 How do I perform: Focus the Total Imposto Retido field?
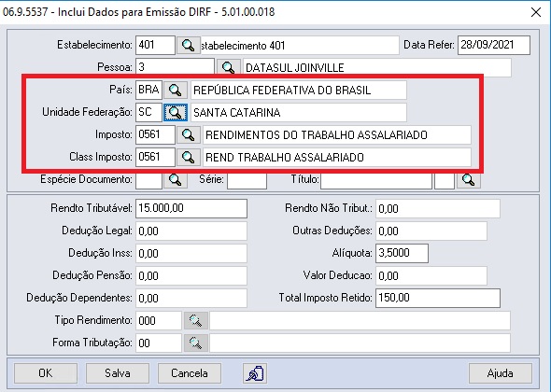click(438, 298)
